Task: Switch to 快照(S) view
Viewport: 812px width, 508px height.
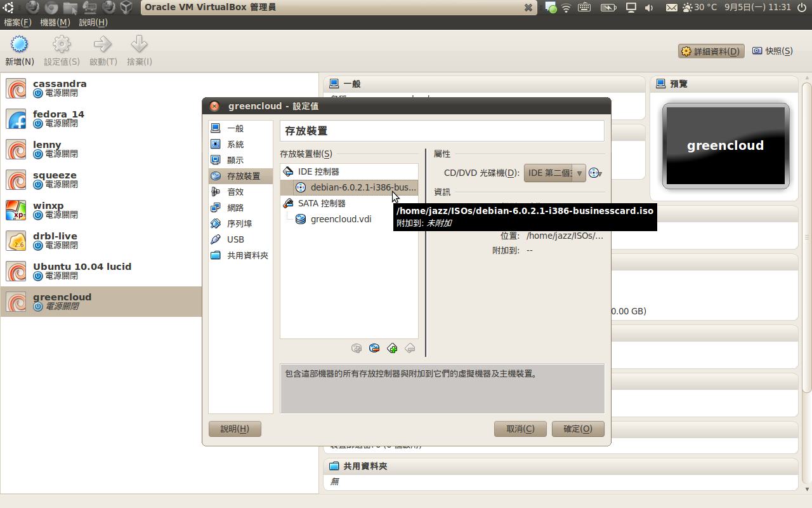Action: click(x=773, y=51)
